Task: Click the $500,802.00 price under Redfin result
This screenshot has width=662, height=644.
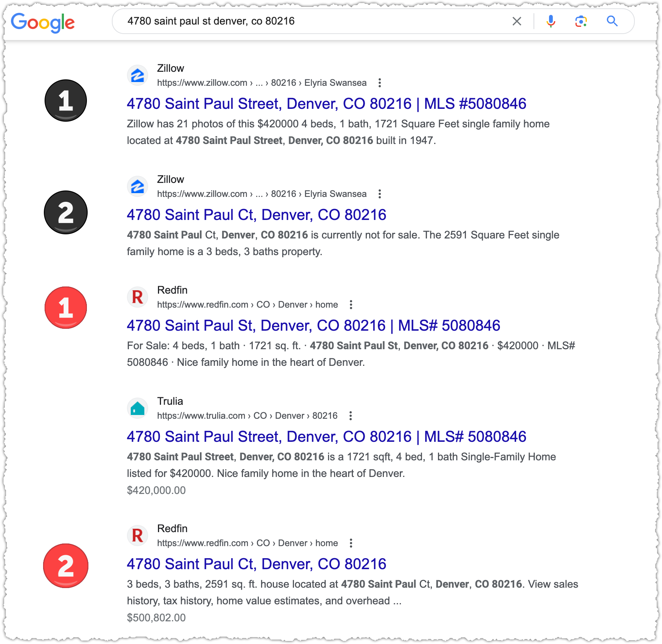Action: point(156,618)
